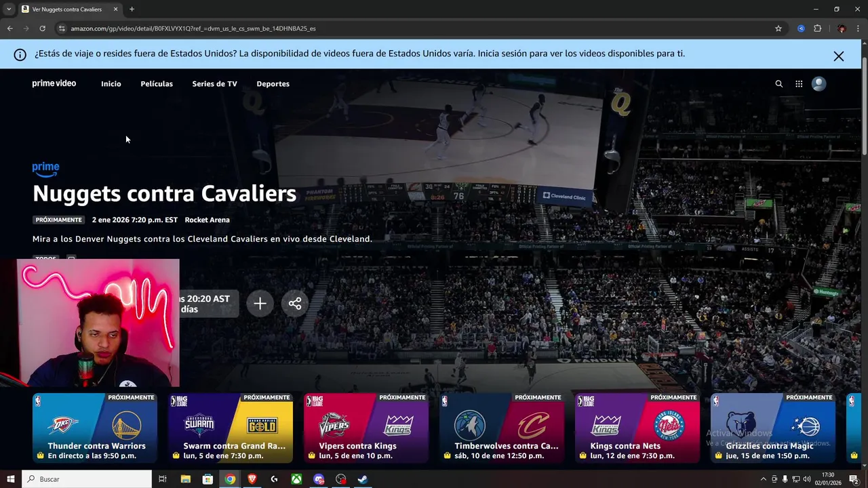Click the blue extension icon in Chrome toolbar

pos(801,28)
